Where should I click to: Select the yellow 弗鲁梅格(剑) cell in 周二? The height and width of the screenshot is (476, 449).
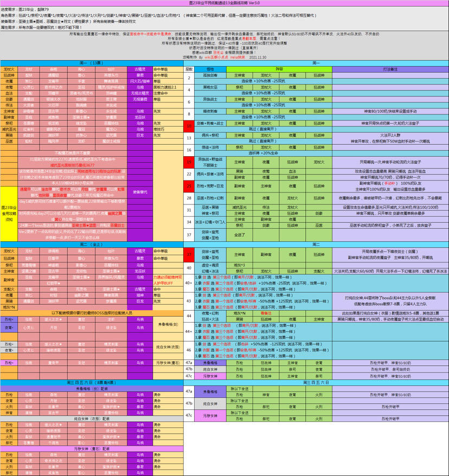tap(168, 325)
